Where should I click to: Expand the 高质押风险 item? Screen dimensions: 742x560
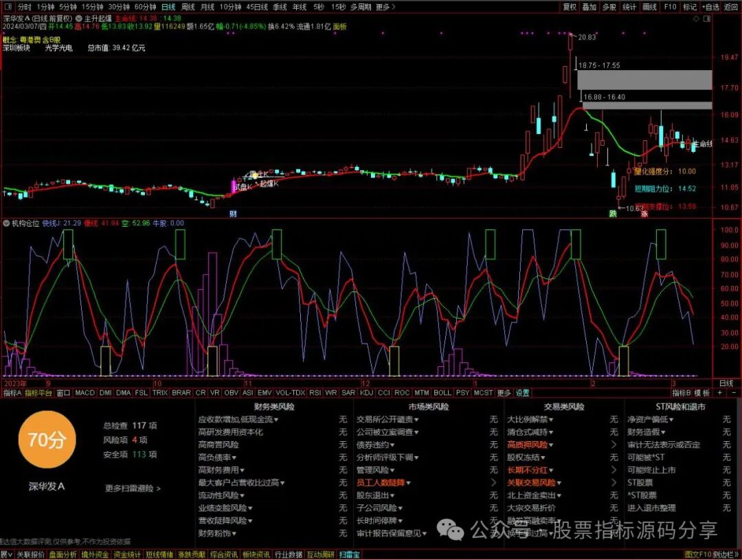tap(530, 445)
